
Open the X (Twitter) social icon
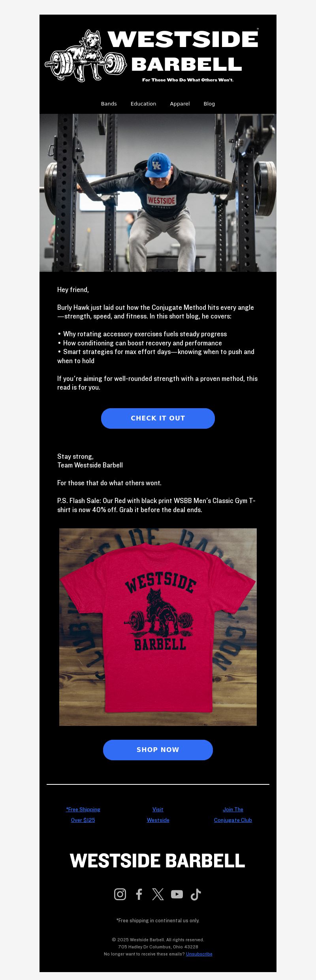(158, 894)
